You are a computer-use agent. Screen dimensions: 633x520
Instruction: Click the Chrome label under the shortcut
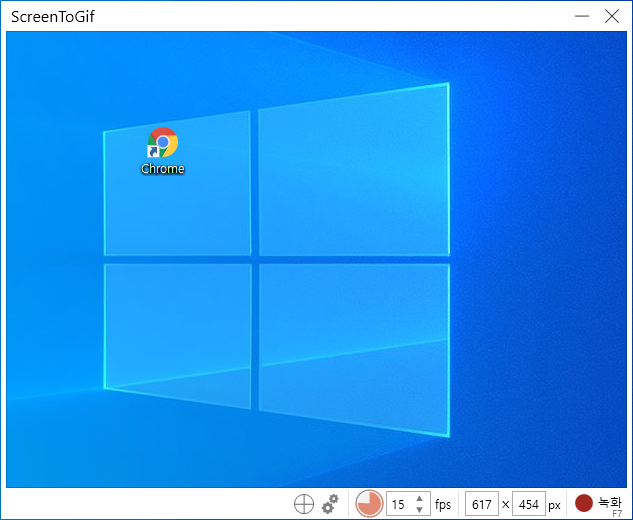click(163, 169)
